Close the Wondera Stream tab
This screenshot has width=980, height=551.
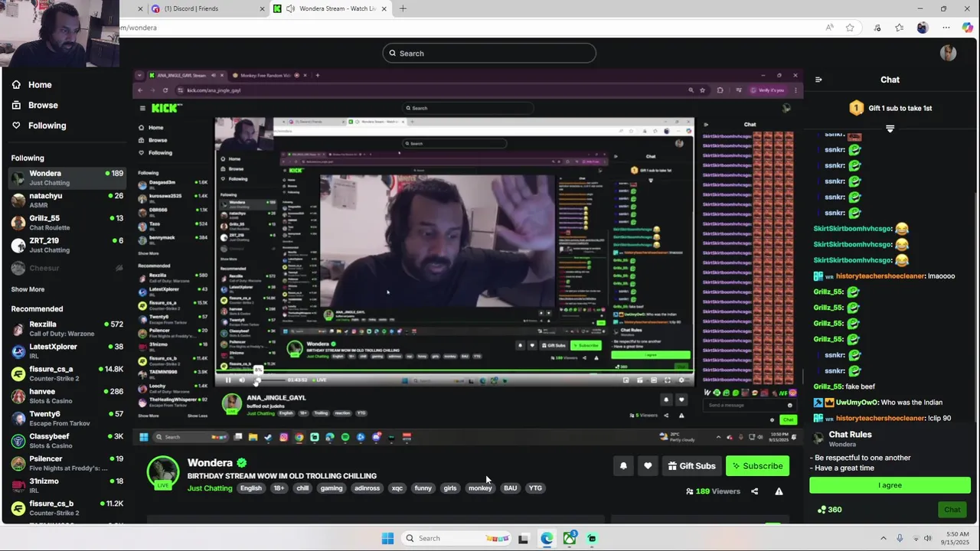[384, 8]
